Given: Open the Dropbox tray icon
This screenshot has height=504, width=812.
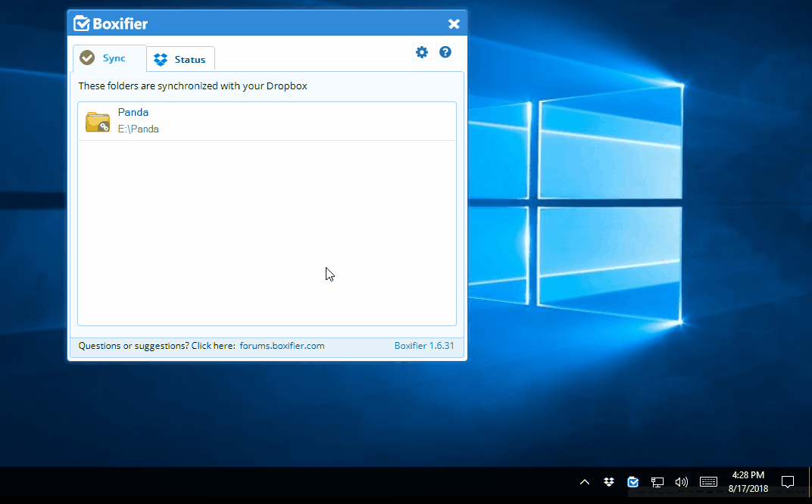Looking at the screenshot, I should (x=608, y=482).
